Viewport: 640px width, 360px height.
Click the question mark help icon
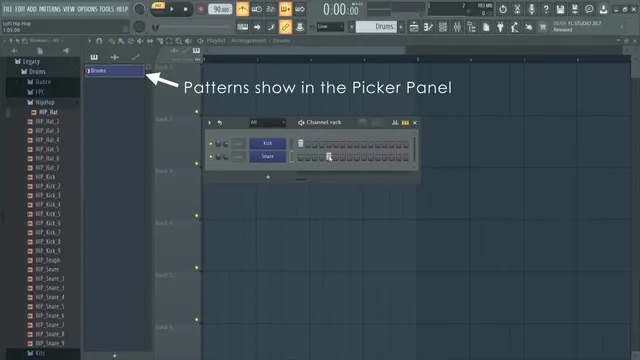click(x=546, y=9)
